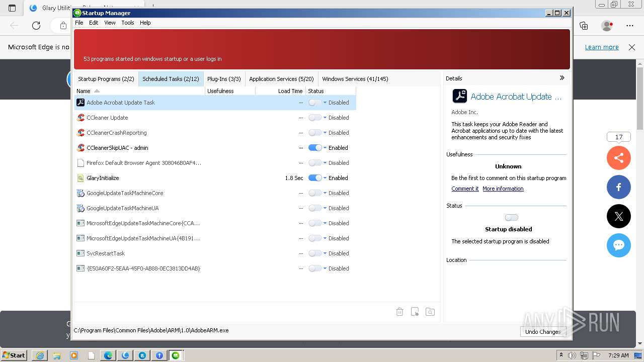The image size is (644, 362).
Task: Switch to Plug-Ins (3/3) tab
Action: point(224,79)
